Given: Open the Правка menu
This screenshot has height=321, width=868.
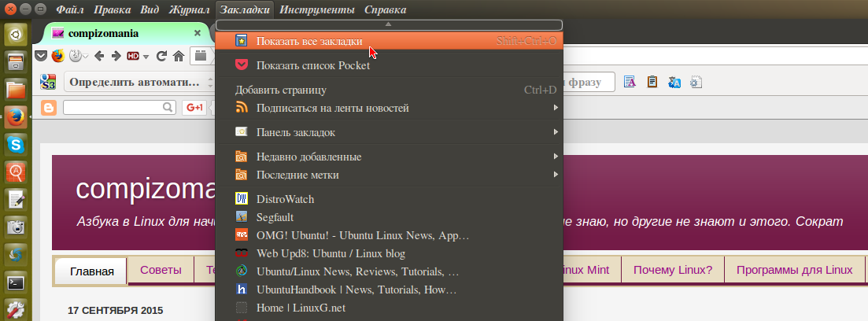Looking at the screenshot, I should coord(113,9).
